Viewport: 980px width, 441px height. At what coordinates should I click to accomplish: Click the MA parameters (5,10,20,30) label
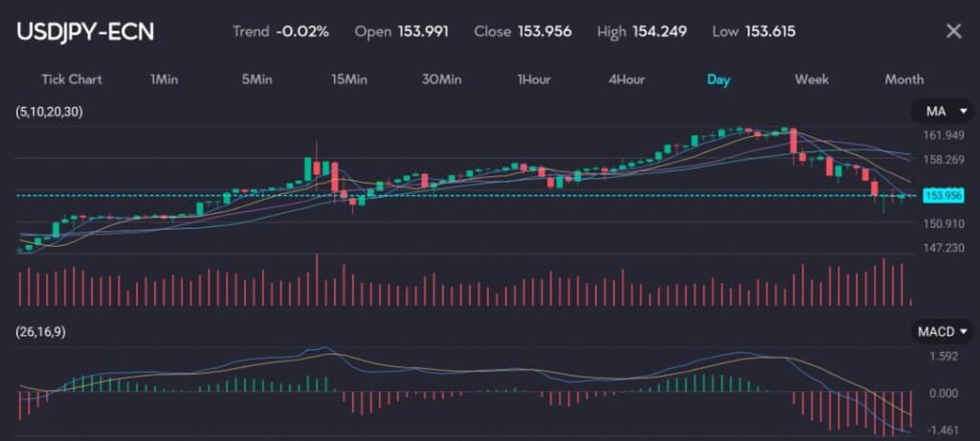tap(50, 112)
